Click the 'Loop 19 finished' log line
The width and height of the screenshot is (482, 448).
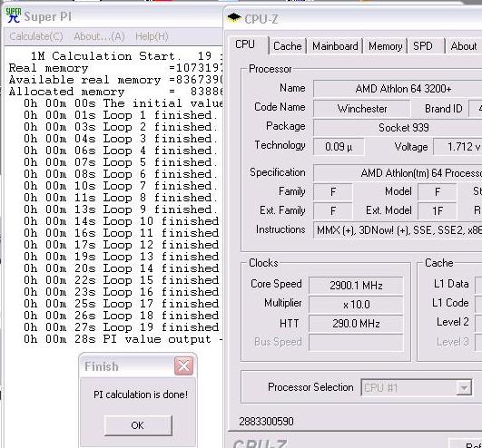click(x=122, y=327)
